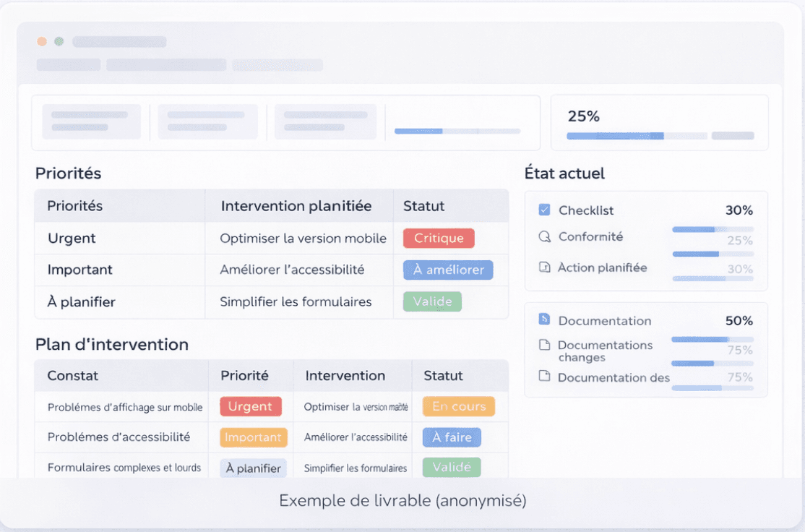Click the Exemple de livrable caption text
This screenshot has width=805, height=532.
pos(402,500)
